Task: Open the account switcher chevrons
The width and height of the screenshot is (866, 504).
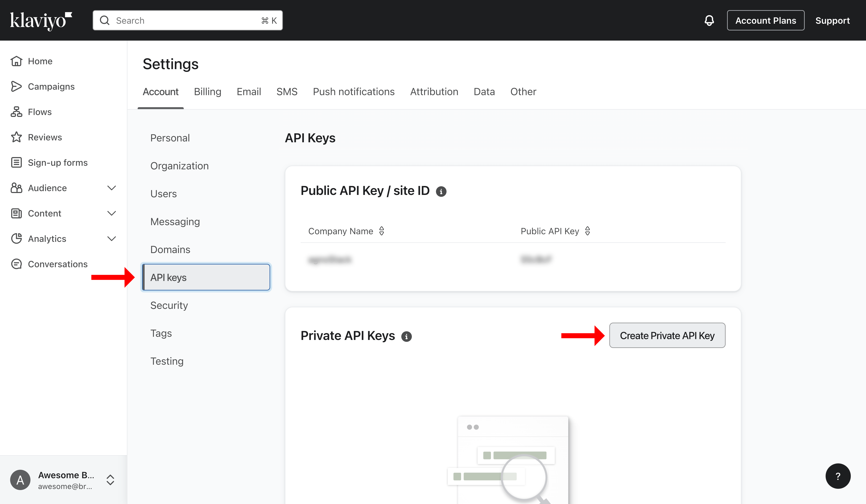Action: coord(110,480)
